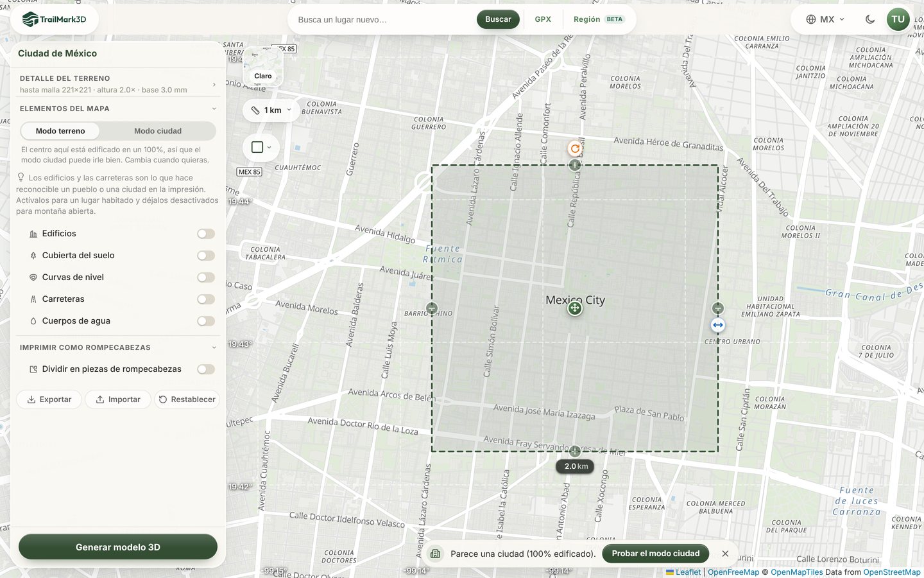The image size is (924, 578).
Task: Click the top edge handle of the selection
Action: pyautogui.click(x=575, y=165)
